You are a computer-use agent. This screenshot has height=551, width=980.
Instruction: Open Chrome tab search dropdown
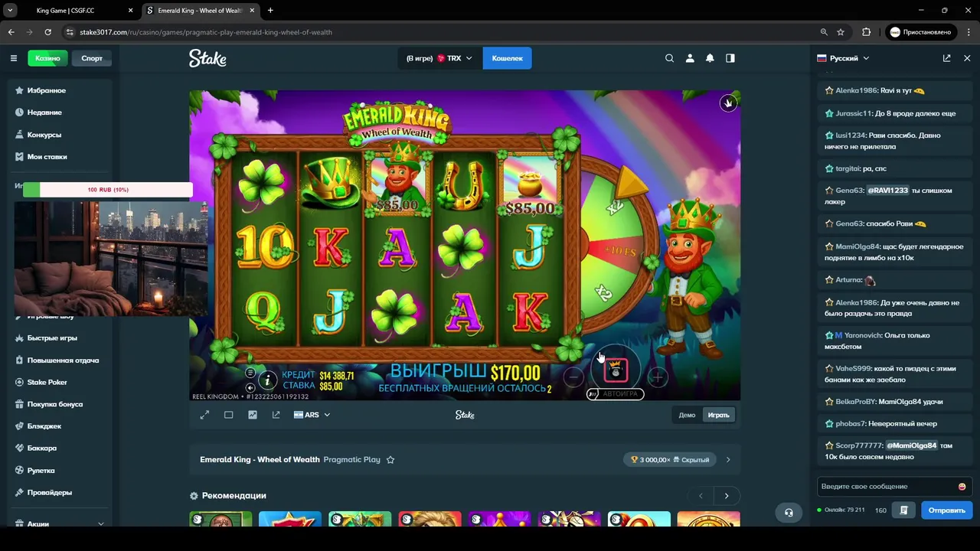10,11
